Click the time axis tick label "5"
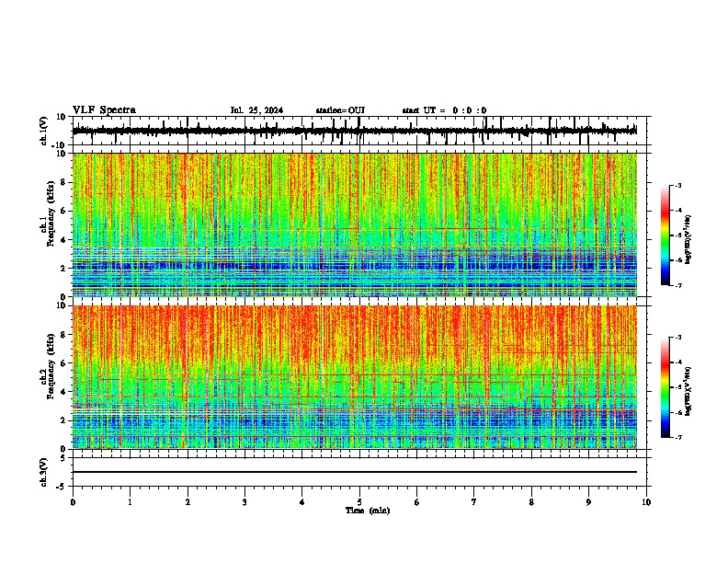This screenshot has width=728, height=563. point(359,502)
